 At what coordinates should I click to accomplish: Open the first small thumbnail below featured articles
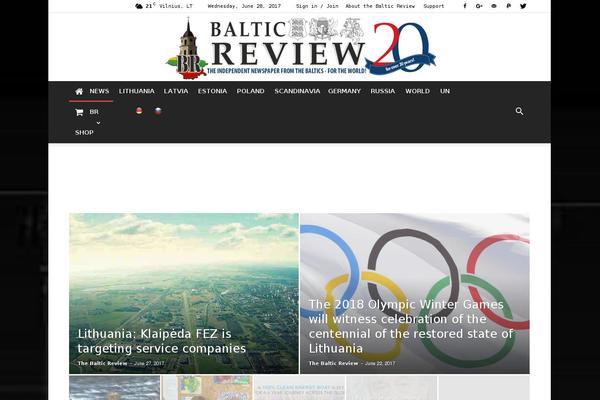point(114,388)
